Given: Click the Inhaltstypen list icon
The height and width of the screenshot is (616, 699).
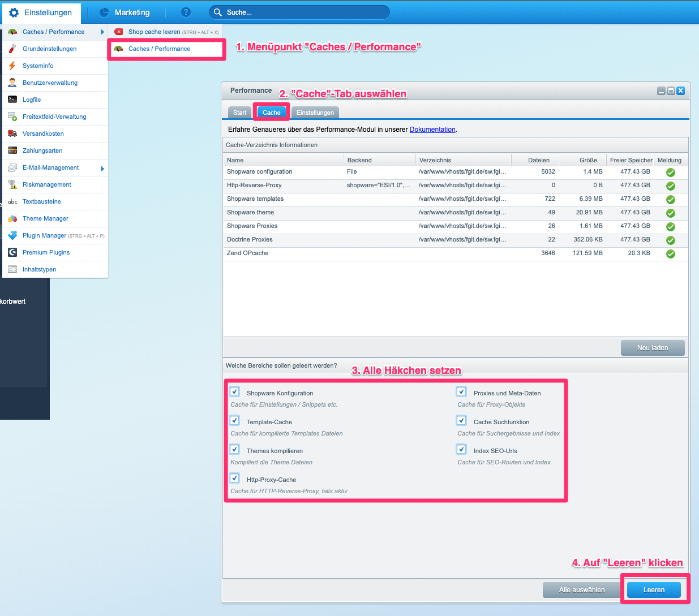Looking at the screenshot, I should tap(12, 270).
